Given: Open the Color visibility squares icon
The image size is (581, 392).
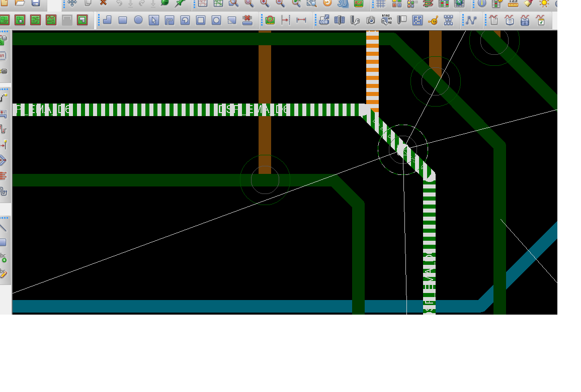Looking at the screenshot, I should tap(396, 4).
